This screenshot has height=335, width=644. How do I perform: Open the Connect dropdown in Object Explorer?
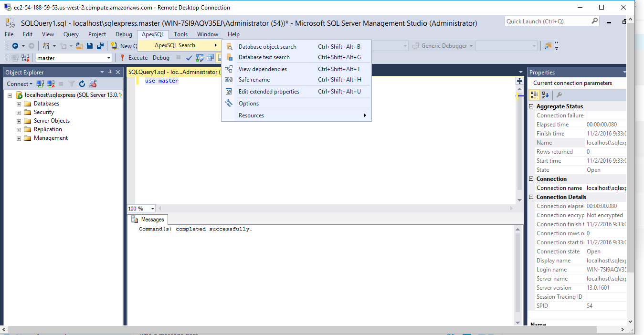tap(19, 84)
